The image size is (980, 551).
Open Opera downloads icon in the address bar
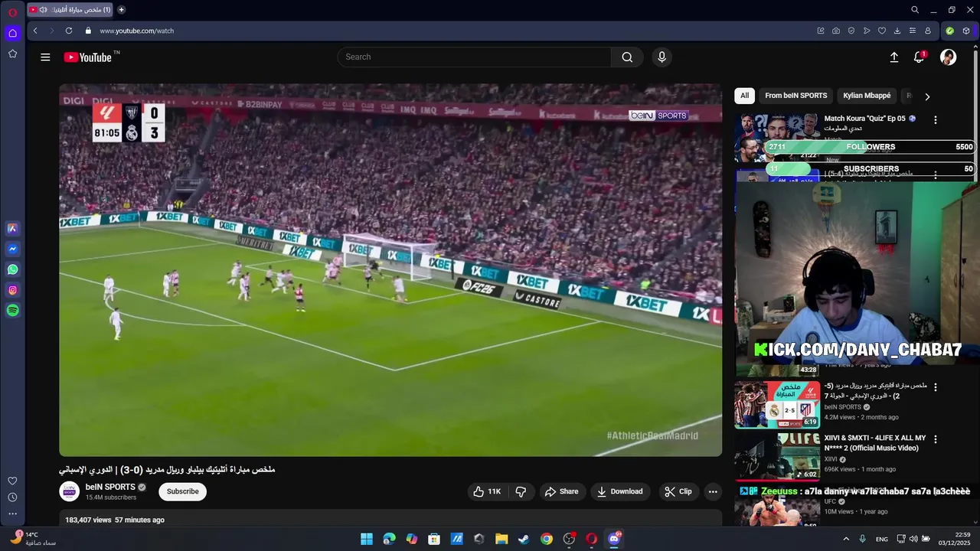tap(897, 31)
